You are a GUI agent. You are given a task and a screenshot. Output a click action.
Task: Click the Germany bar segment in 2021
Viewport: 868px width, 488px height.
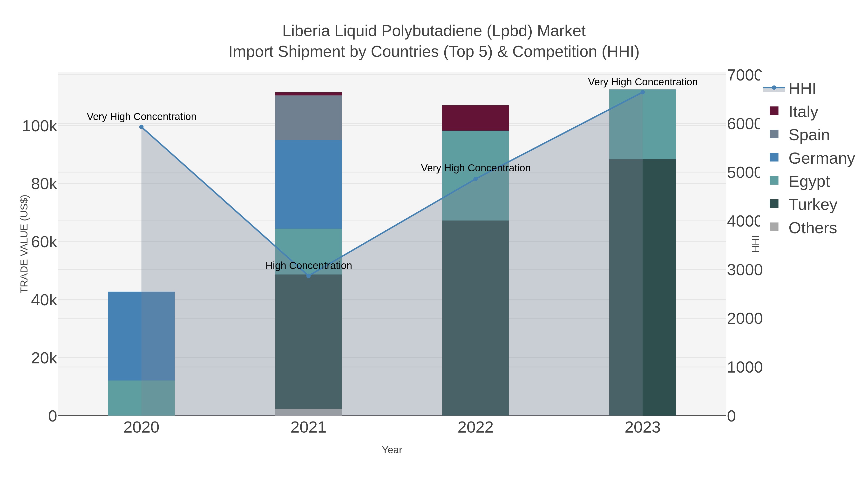[308, 185]
